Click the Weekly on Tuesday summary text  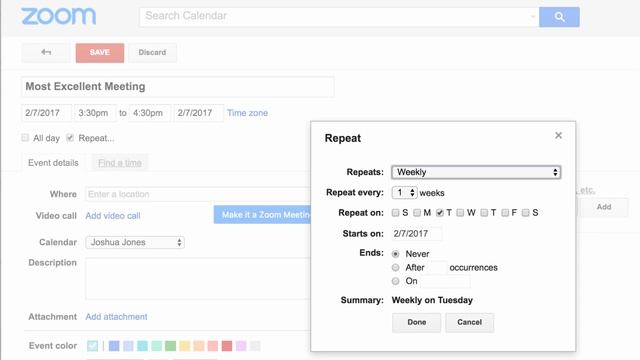point(432,300)
